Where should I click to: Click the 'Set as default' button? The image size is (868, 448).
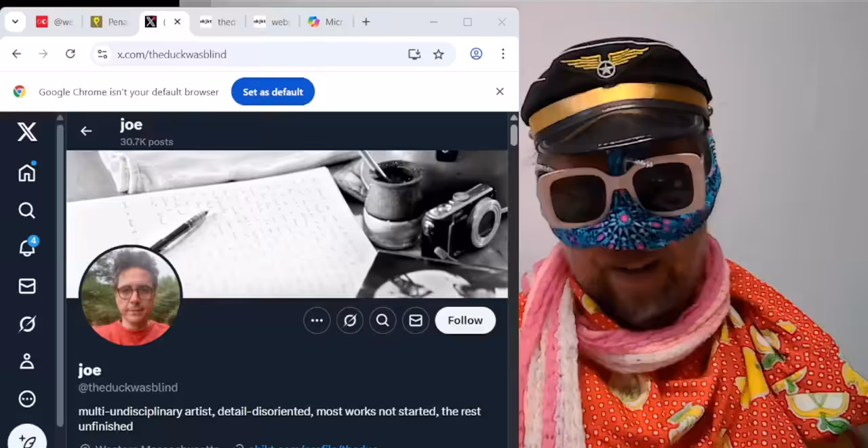click(x=273, y=92)
